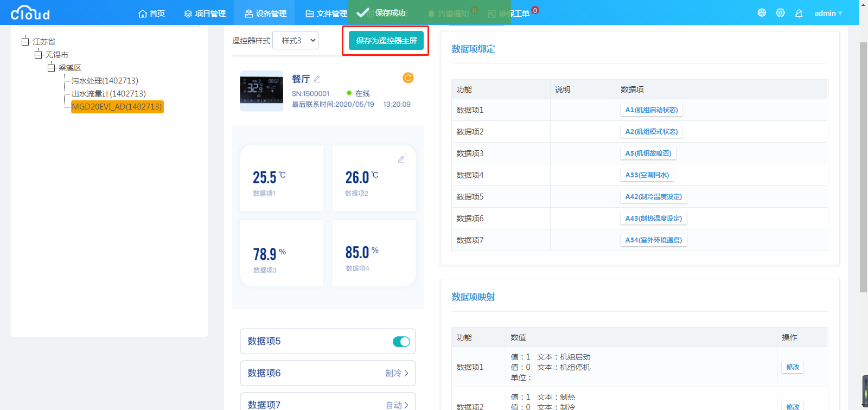The image size is (868, 410).
Task: Click A1(机组启动状态) binding
Action: pyautogui.click(x=651, y=110)
